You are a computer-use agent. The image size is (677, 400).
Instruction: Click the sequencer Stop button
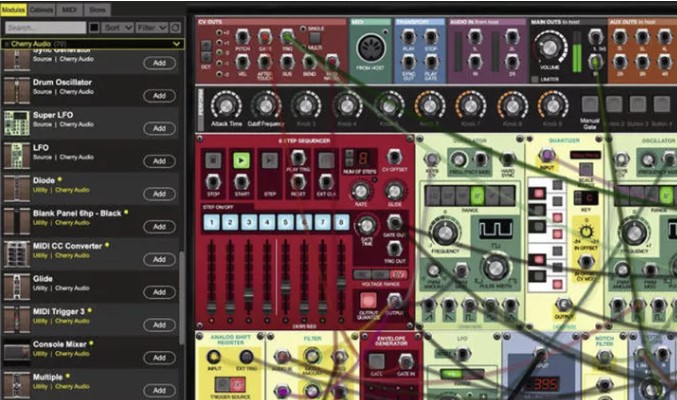pos(213,160)
